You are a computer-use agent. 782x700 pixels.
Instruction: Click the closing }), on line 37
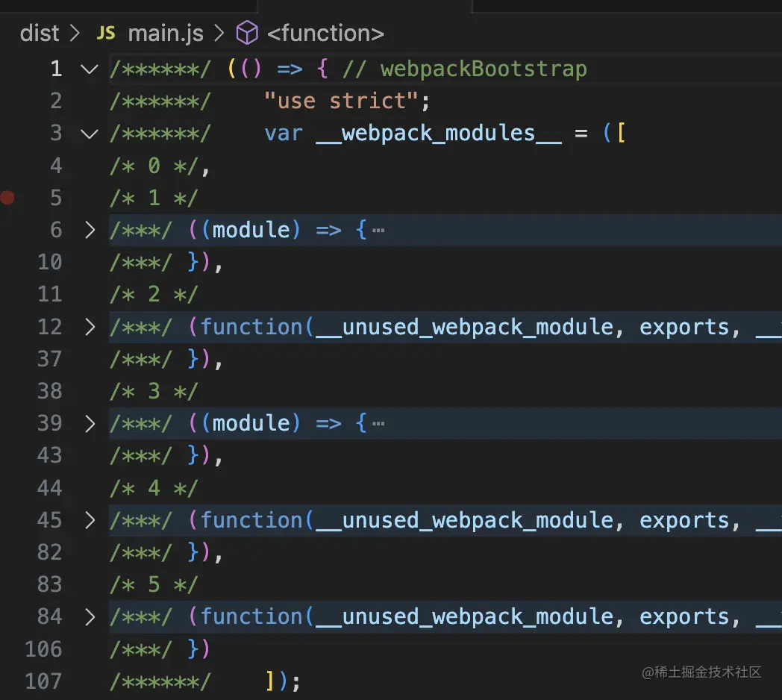click(x=205, y=359)
